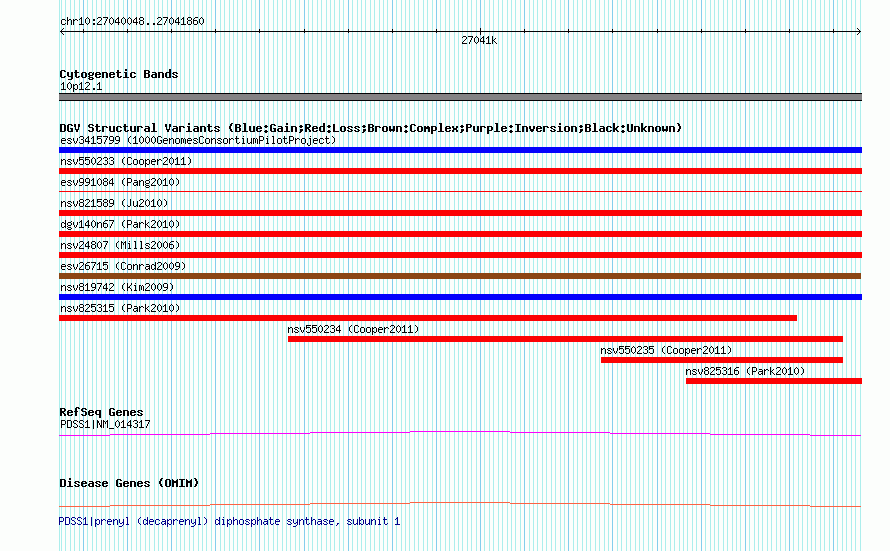Viewport: 890px width, 551px height.
Task: Click the right arrow of the ruler
Action: click(x=858, y=32)
